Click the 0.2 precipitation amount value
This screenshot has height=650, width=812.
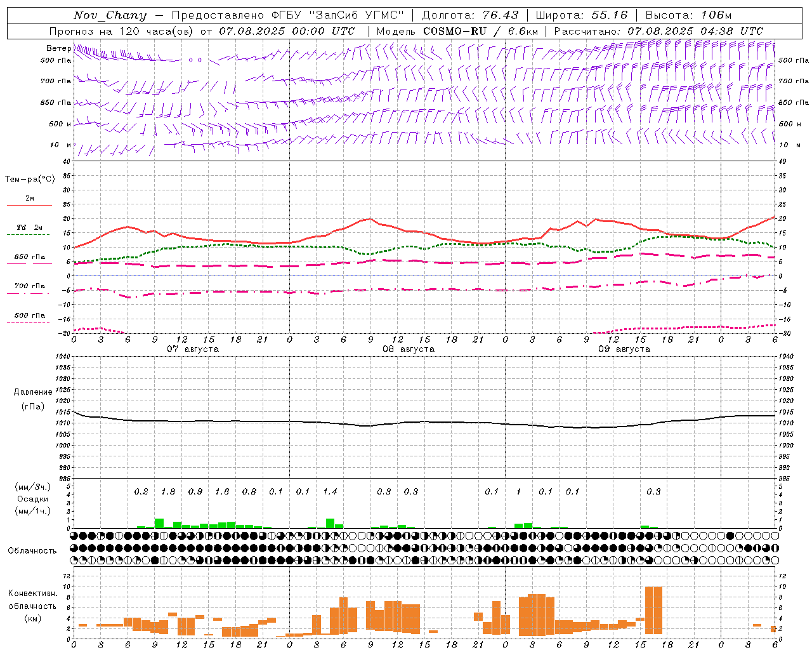[x=141, y=492]
